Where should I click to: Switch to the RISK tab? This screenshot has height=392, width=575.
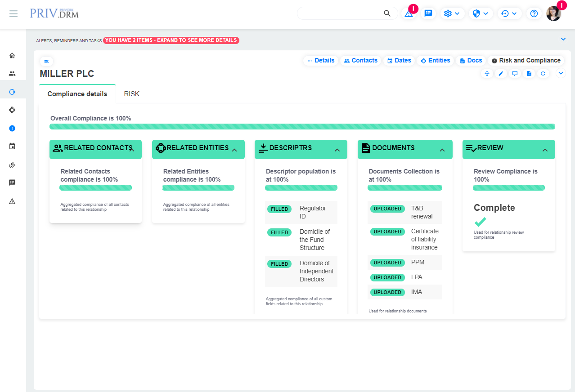(x=132, y=94)
